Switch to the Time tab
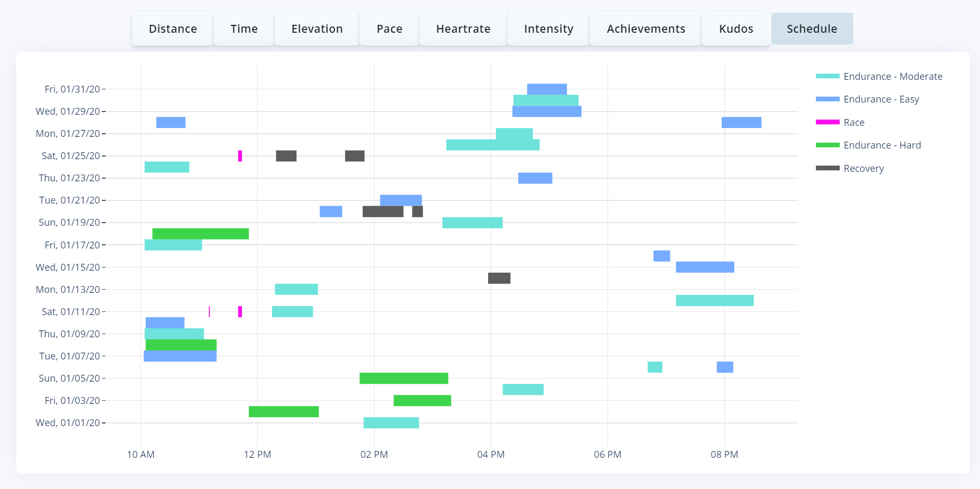Screen dimensions: 980x489 click(x=244, y=29)
